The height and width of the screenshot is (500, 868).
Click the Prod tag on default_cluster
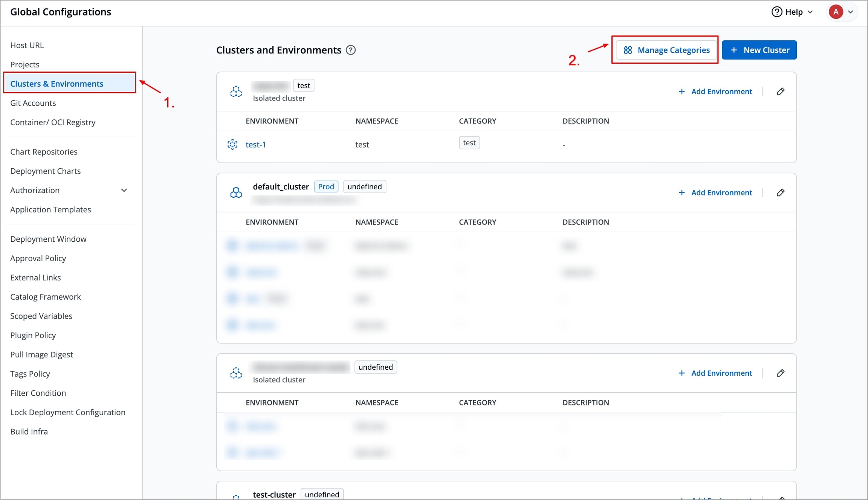click(326, 187)
